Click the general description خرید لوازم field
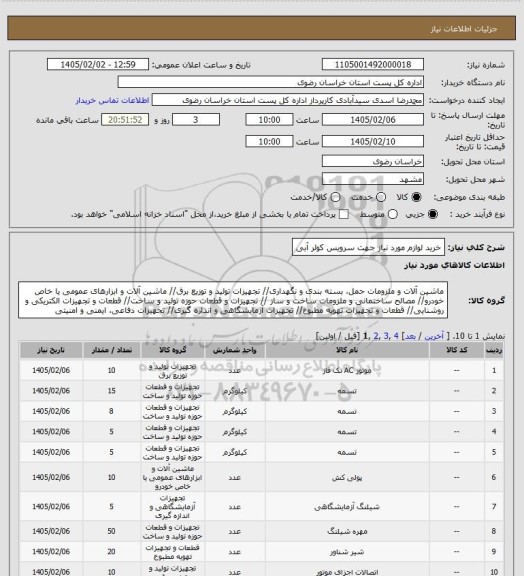Image resolution: width=524 pixels, height=576 pixels. coord(368,247)
